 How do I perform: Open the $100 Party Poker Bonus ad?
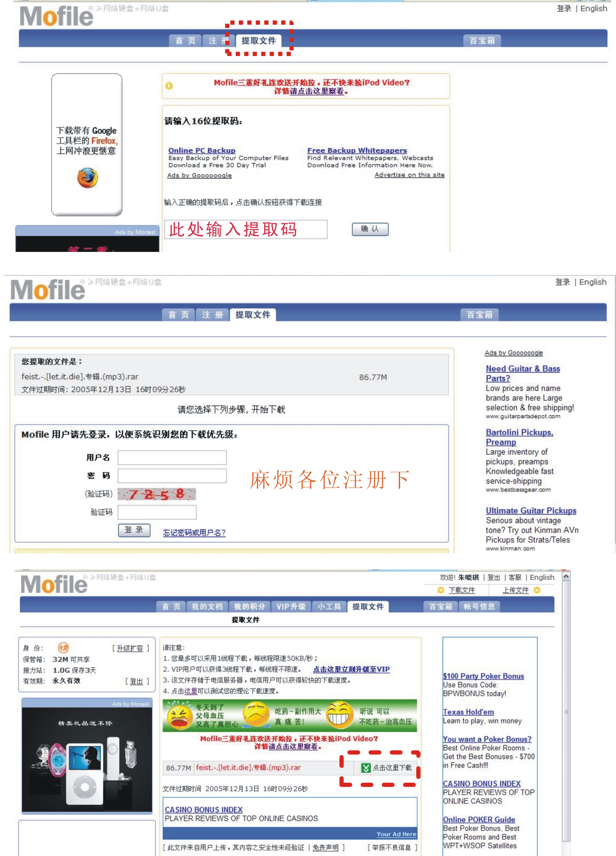(483, 676)
